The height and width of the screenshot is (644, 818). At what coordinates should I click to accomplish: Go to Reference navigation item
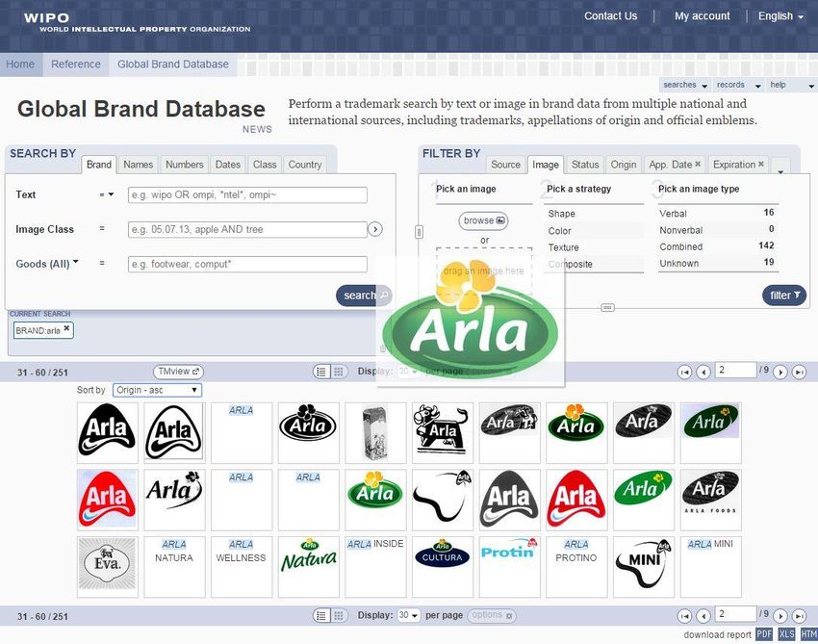(76, 64)
